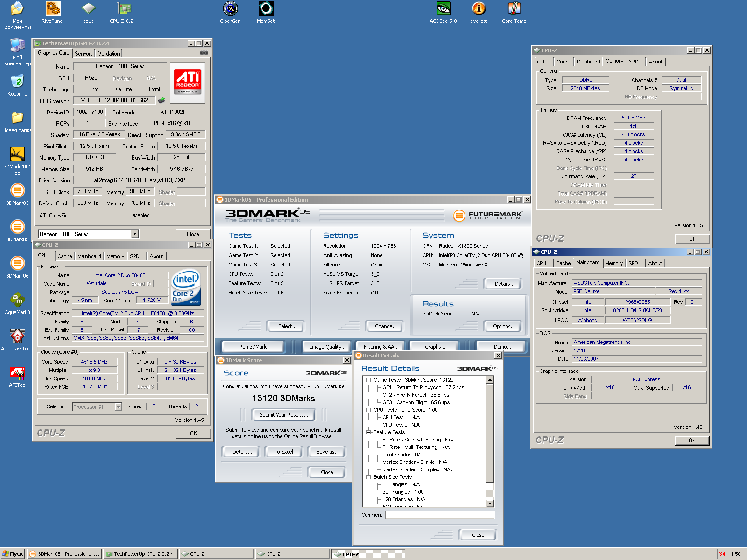This screenshot has height=560, width=747.
Task: Open the 3DMark05 desktop icon
Action: pyautogui.click(x=17, y=230)
